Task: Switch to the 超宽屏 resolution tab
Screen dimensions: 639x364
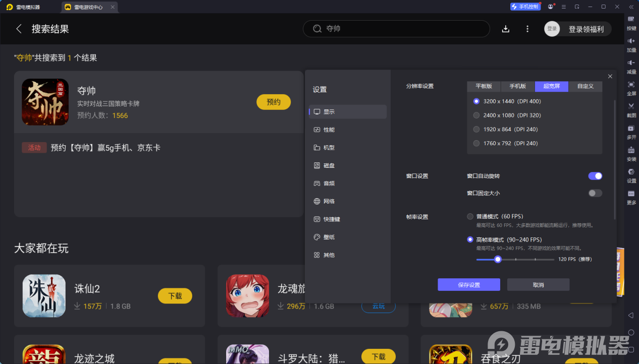Action: 552,86
